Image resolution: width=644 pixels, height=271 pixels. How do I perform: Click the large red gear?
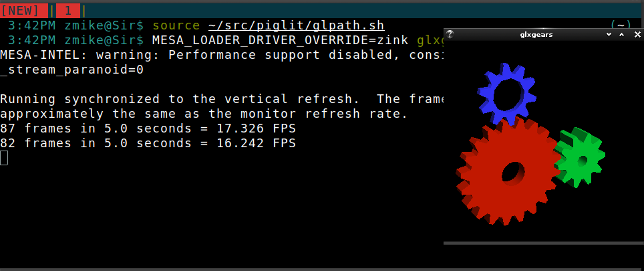(509, 170)
